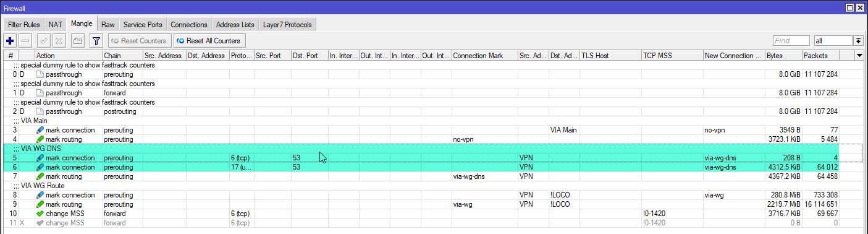Click the disable rule X icon
This screenshot has height=234, width=868.
tap(59, 41)
